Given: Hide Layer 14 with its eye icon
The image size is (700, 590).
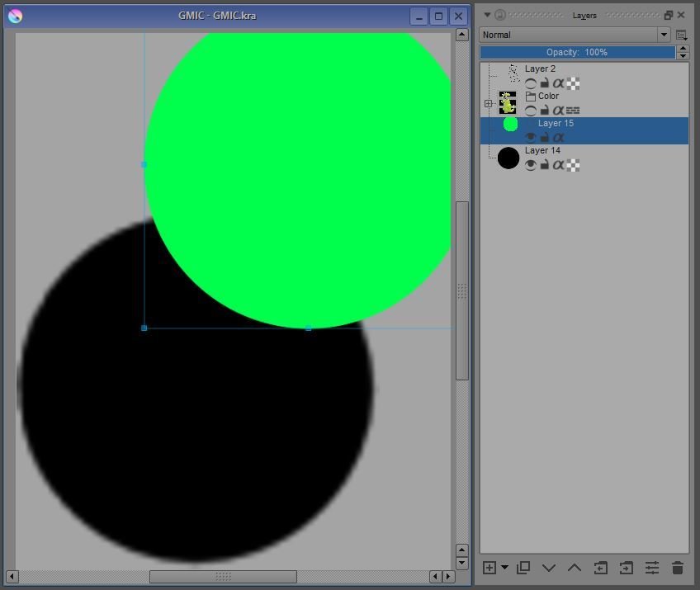Looking at the screenshot, I should [530, 165].
